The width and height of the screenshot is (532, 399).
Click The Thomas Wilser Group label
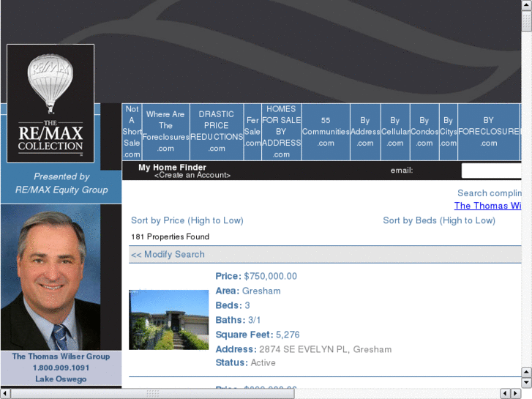[x=61, y=357]
